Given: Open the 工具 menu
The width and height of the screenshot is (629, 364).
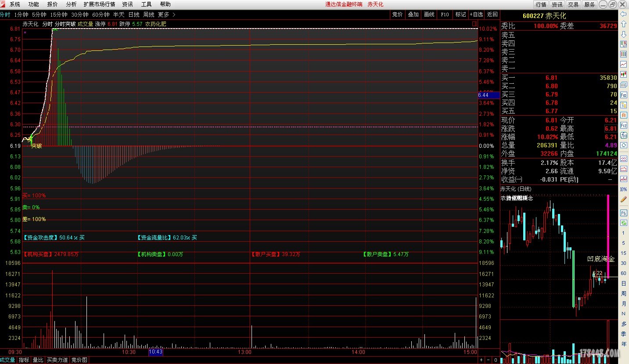Looking at the screenshot, I should click(146, 4).
